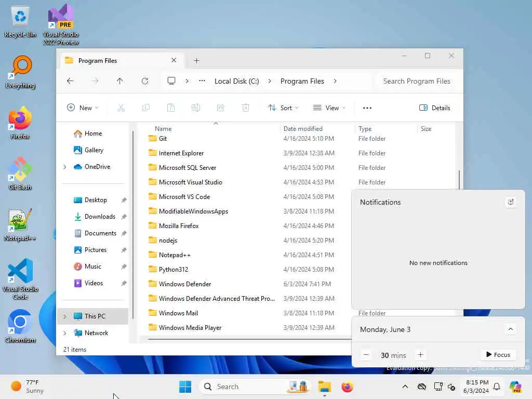Open Everything desktop shortcut

point(20,72)
